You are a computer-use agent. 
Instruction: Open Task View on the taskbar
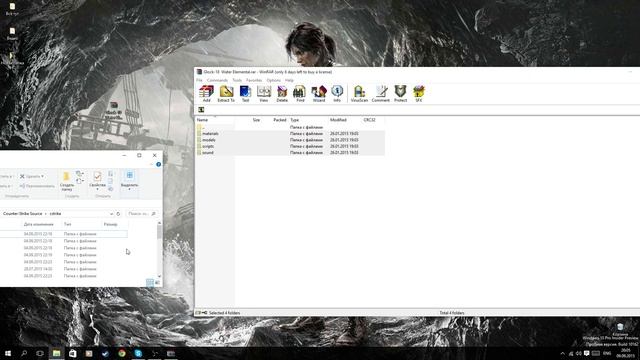coord(40,353)
